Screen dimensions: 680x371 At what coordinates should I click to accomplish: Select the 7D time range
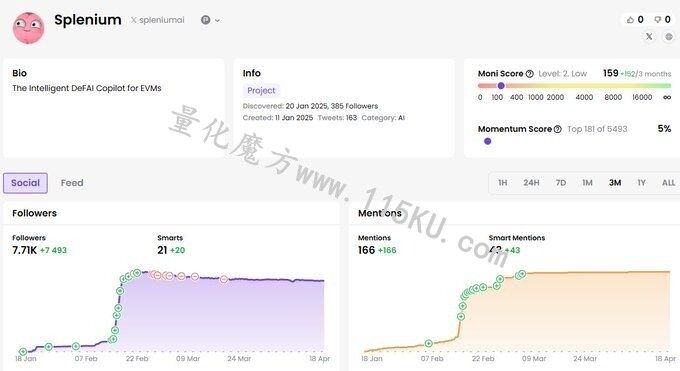pyautogui.click(x=561, y=183)
